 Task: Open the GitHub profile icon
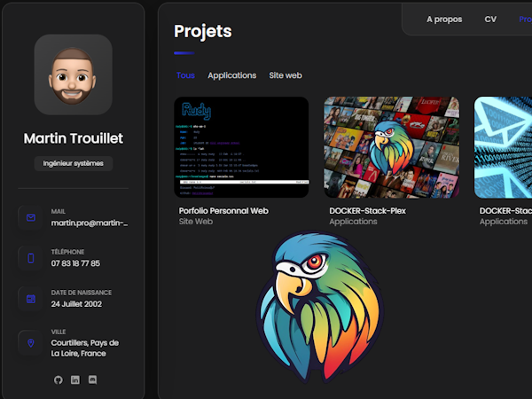pyautogui.click(x=59, y=379)
